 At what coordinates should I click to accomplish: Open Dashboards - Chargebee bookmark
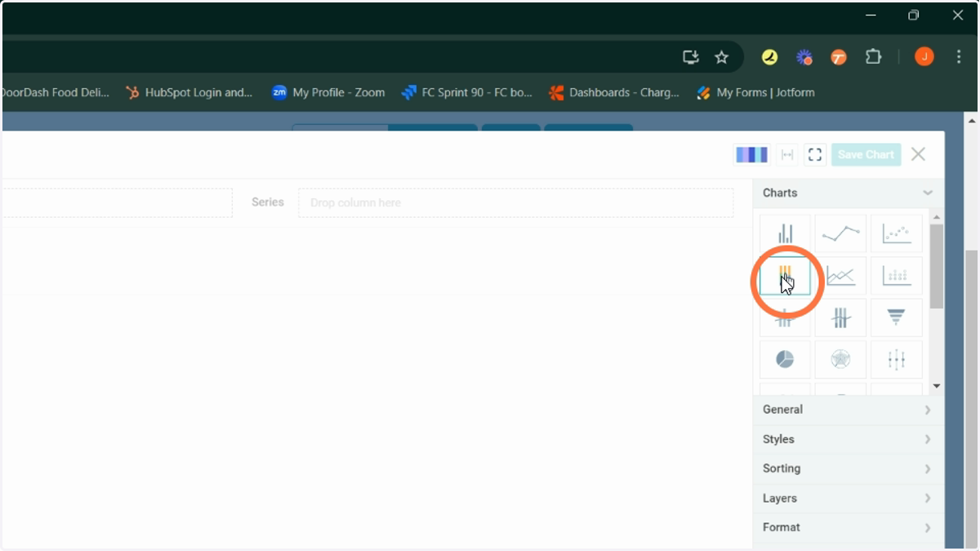click(614, 92)
